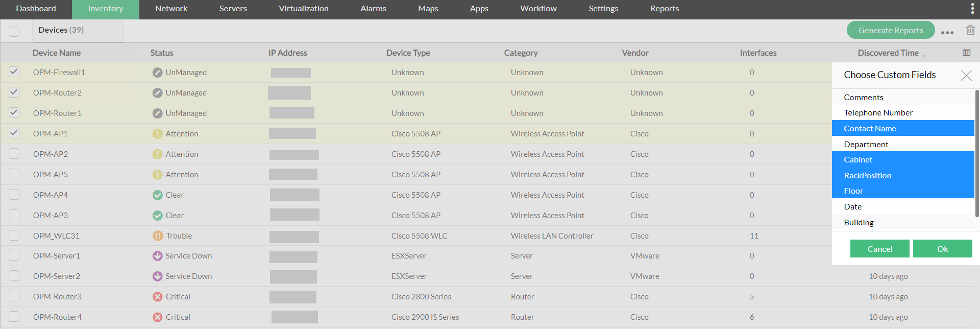The width and height of the screenshot is (980, 329).
Task: Click the trash delete icon
Action: 970,30
